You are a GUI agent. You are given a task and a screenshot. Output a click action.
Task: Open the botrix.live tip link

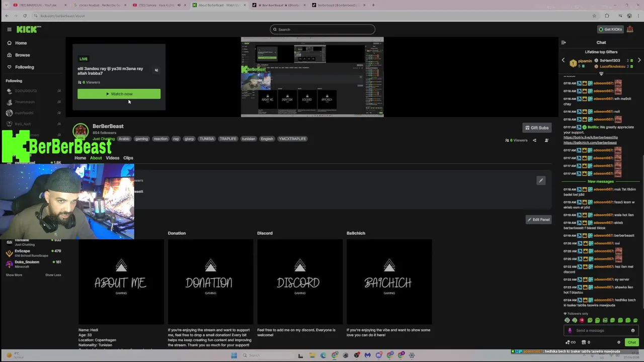[x=591, y=137]
